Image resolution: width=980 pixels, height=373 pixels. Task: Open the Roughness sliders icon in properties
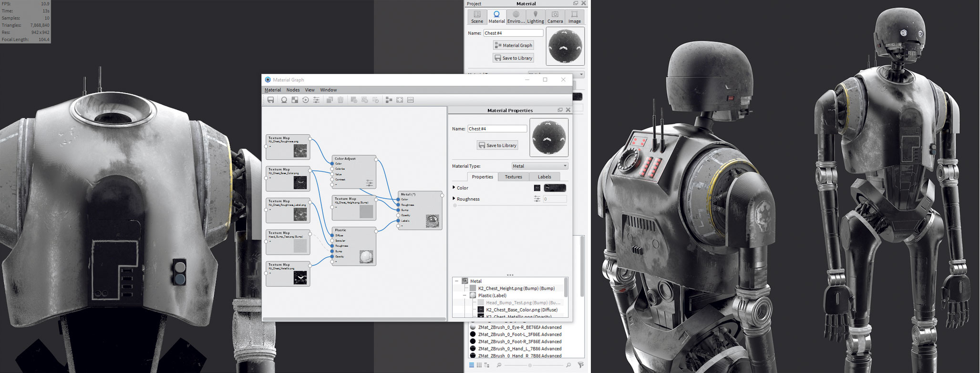[x=537, y=199]
